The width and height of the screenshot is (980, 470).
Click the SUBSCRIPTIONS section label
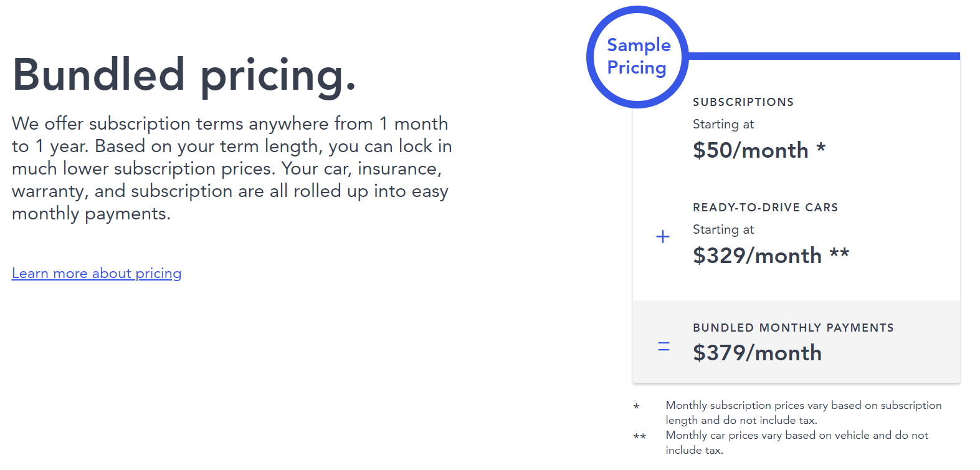pos(743,102)
